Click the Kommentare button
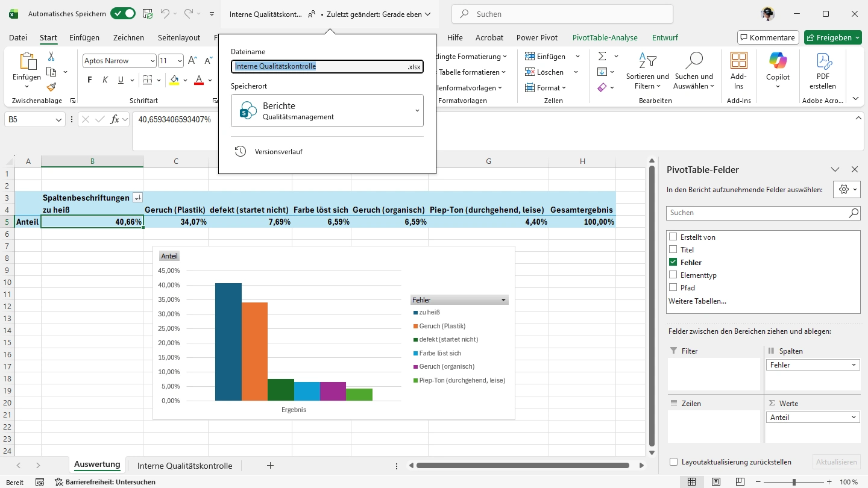This screenshot has height=488, width=868. (x=768, y=37)
